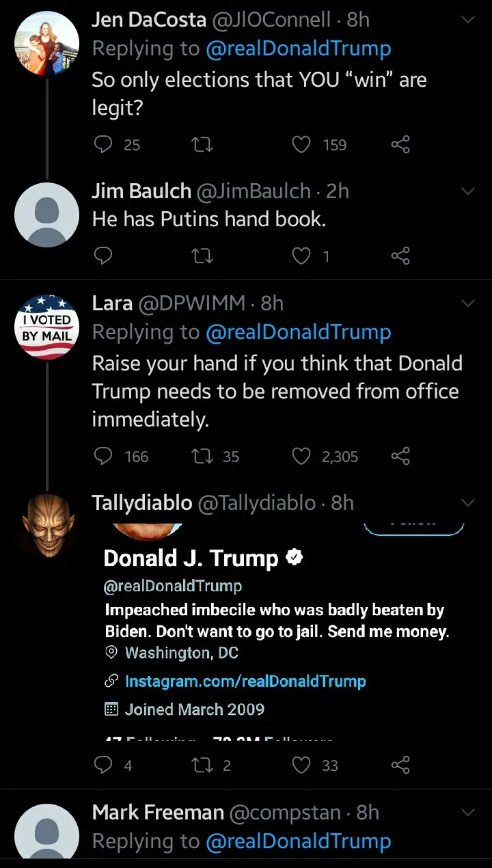Reply to Jen DaCosta's tweet
Image resolution: width=492 pixels, height=868 pixels.
tap(102, 144)
